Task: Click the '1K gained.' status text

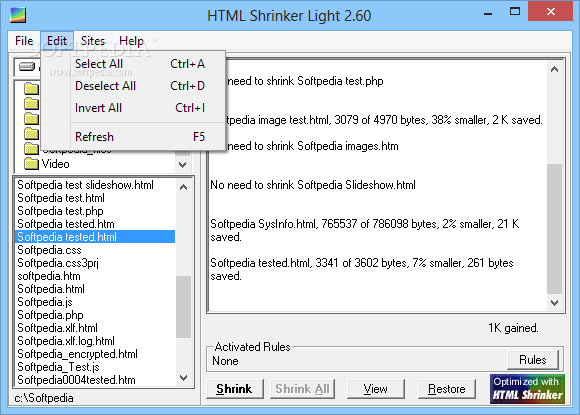Action: (x=513, y=328)
